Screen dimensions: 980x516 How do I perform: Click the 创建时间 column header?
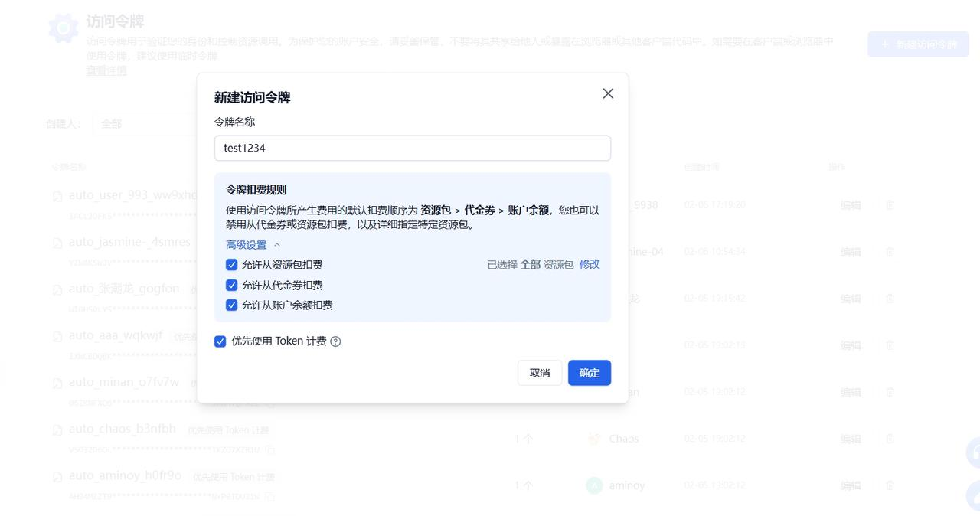coord(701,167)
